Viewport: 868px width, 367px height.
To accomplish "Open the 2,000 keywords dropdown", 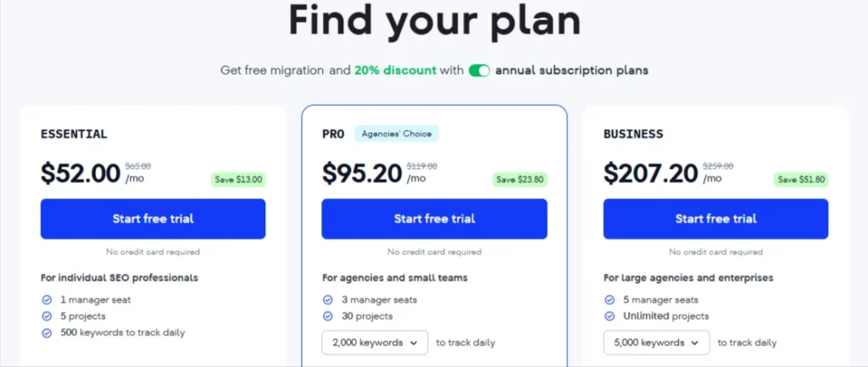I will (375, 342).
